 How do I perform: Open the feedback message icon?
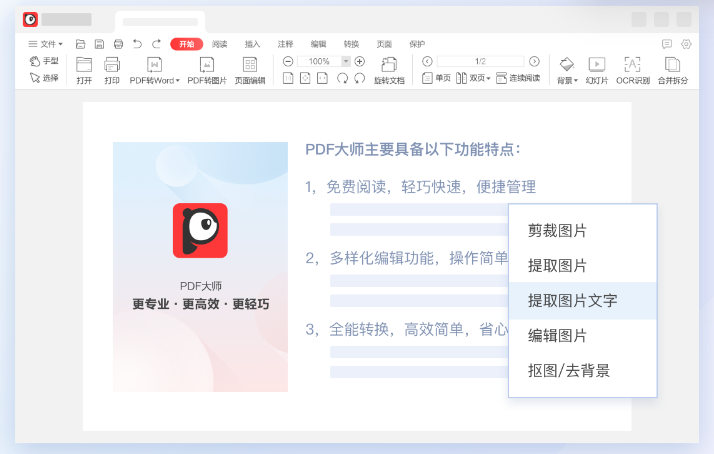pyautogui.click(x=667, y=44)
